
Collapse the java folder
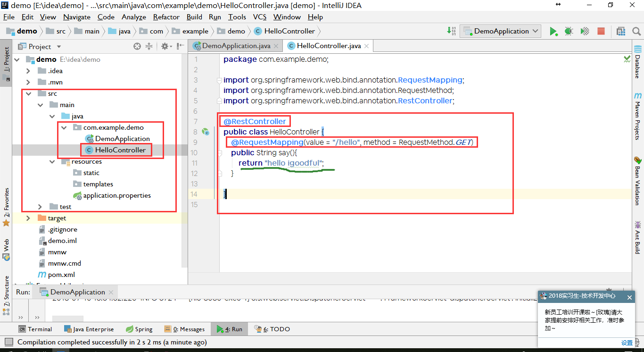(x=52, y=116)
